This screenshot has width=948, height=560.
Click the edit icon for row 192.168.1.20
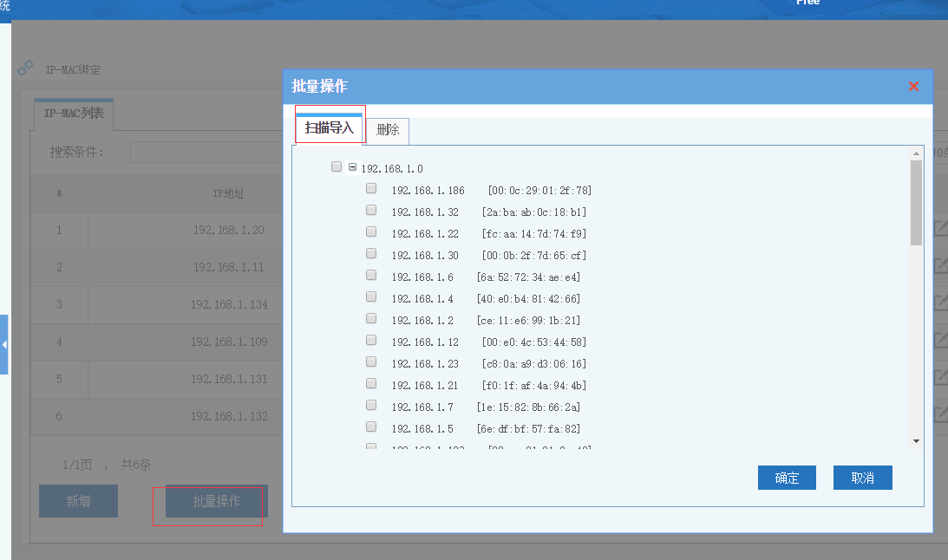pos(940,229)
